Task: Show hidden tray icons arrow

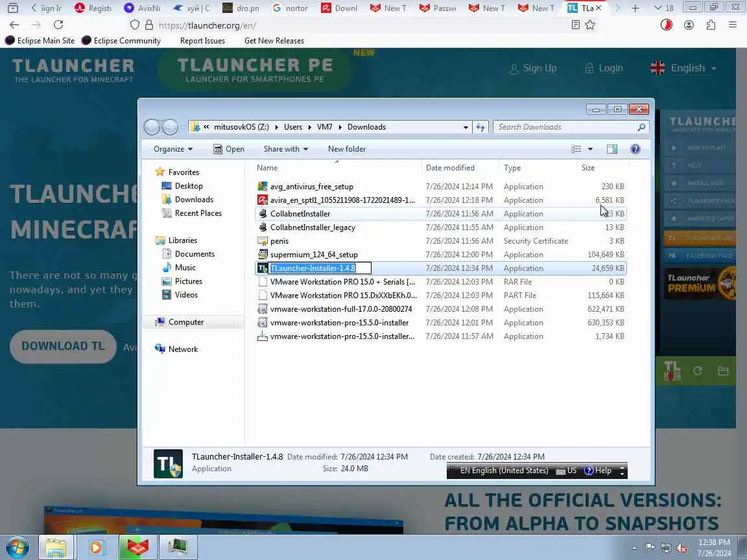Action: [x=634, y=548]
